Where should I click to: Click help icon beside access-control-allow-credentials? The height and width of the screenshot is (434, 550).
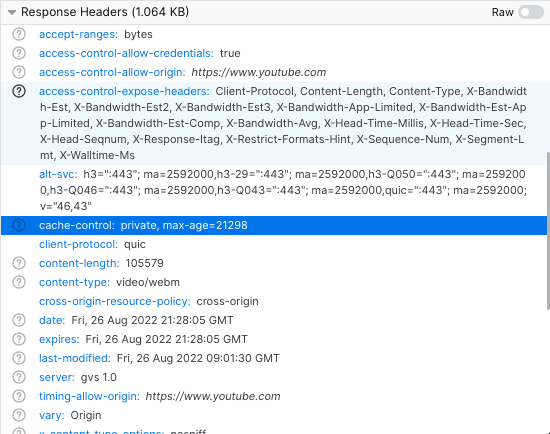pyautogui.click(x=19, y=53)
